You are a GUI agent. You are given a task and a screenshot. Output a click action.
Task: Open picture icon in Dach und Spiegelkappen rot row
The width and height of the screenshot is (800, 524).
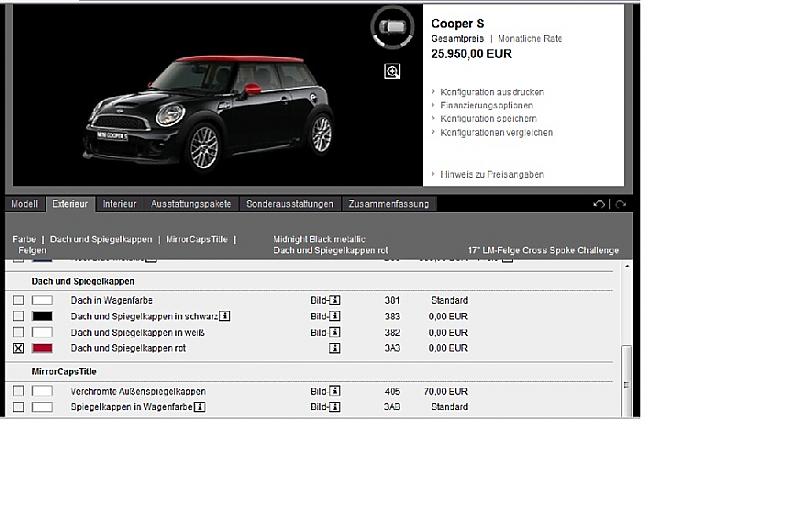(x=335, y=348)
